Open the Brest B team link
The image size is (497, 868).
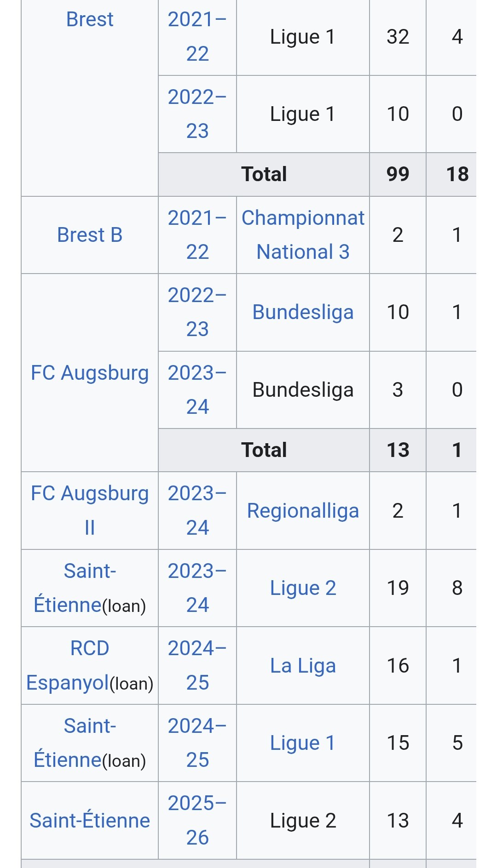tap(90, 235)
